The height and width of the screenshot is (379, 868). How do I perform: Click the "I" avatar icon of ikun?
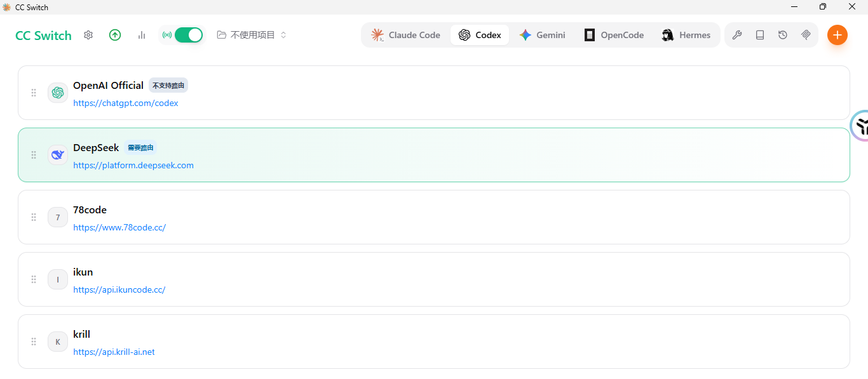(58, 279)
